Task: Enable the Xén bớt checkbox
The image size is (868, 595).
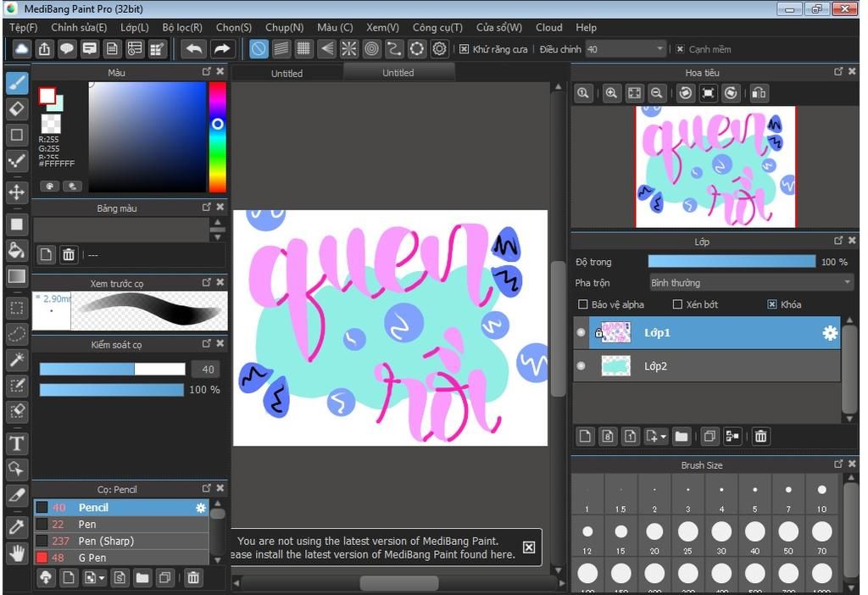Action: pos(677,304)
